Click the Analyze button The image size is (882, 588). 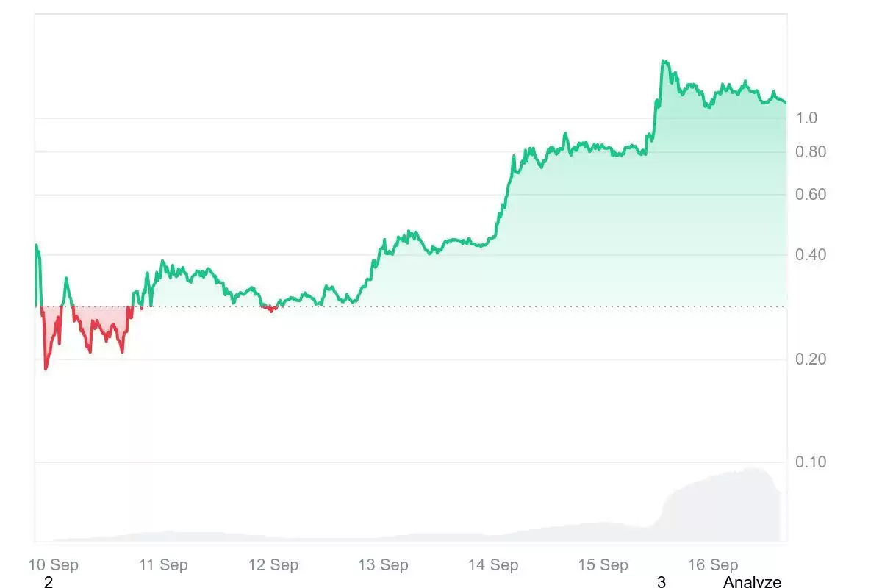(x=752, y=582)
